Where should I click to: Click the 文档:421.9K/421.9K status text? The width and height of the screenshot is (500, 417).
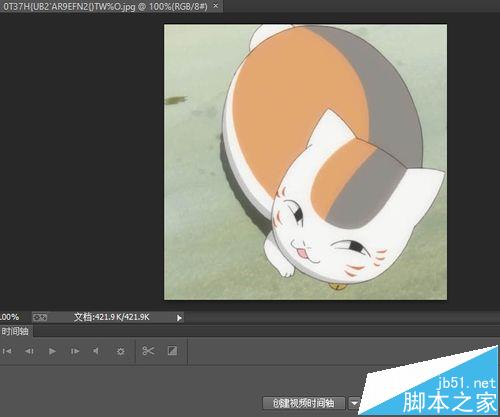[111, 317]
